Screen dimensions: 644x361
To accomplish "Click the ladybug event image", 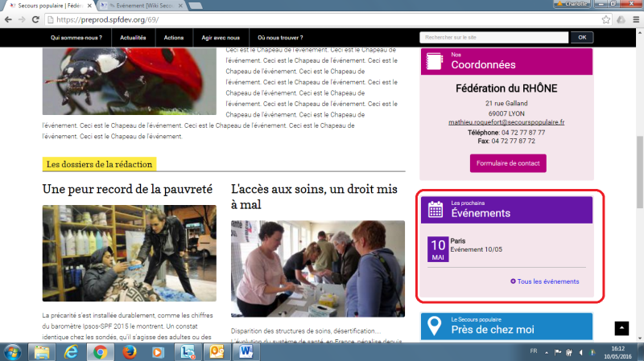I will 130,81.
